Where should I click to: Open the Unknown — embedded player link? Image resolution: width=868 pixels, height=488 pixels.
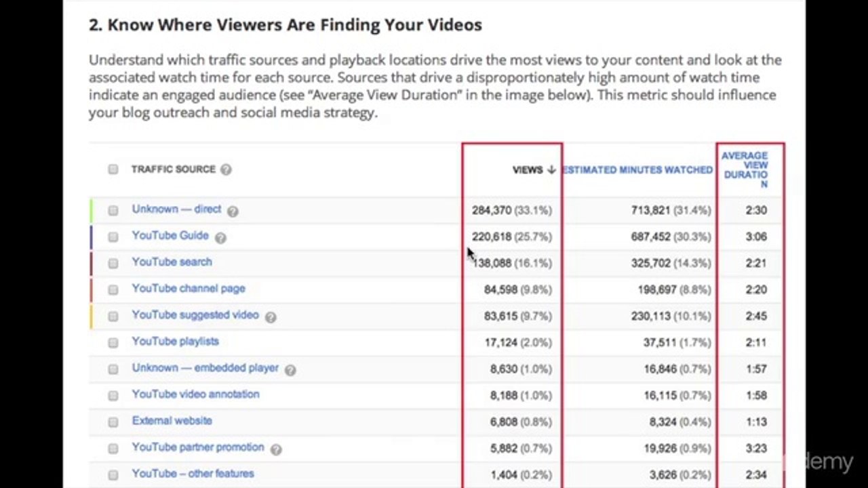pos(205,368)
